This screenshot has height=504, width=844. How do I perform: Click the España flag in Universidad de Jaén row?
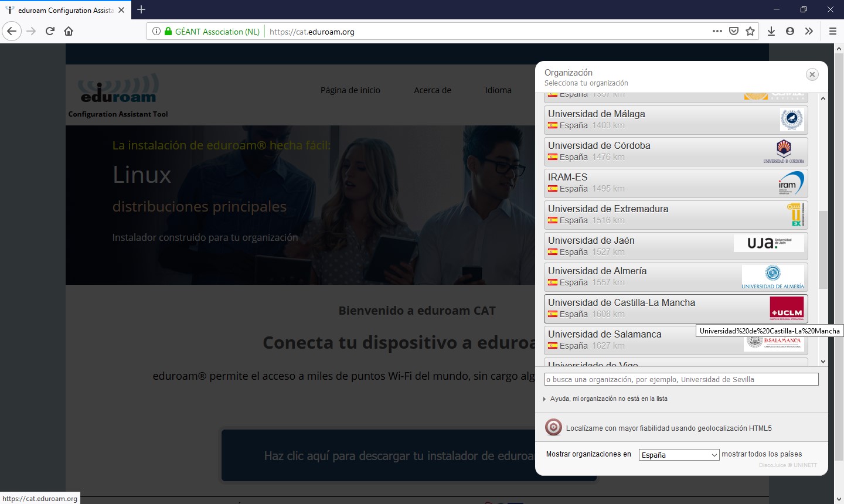[x=553, y=252]
